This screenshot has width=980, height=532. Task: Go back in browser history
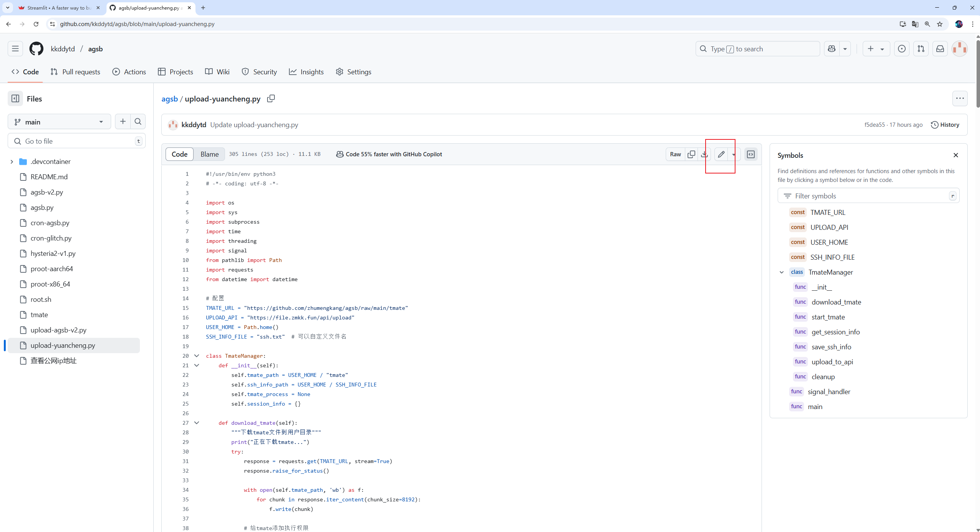8,24
